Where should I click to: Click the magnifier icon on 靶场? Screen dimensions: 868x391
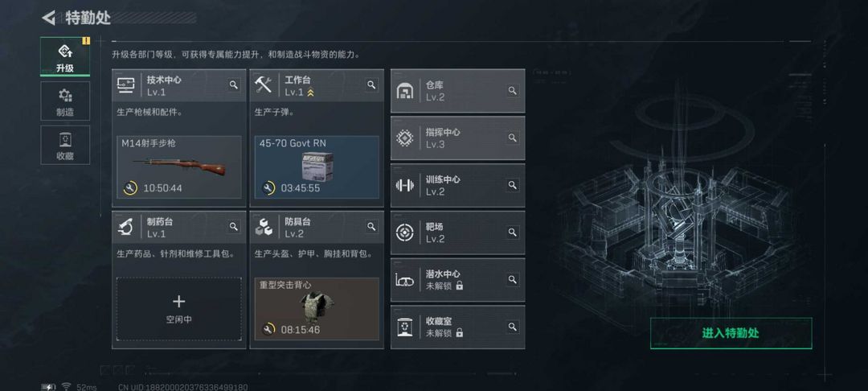coord(513,232)
